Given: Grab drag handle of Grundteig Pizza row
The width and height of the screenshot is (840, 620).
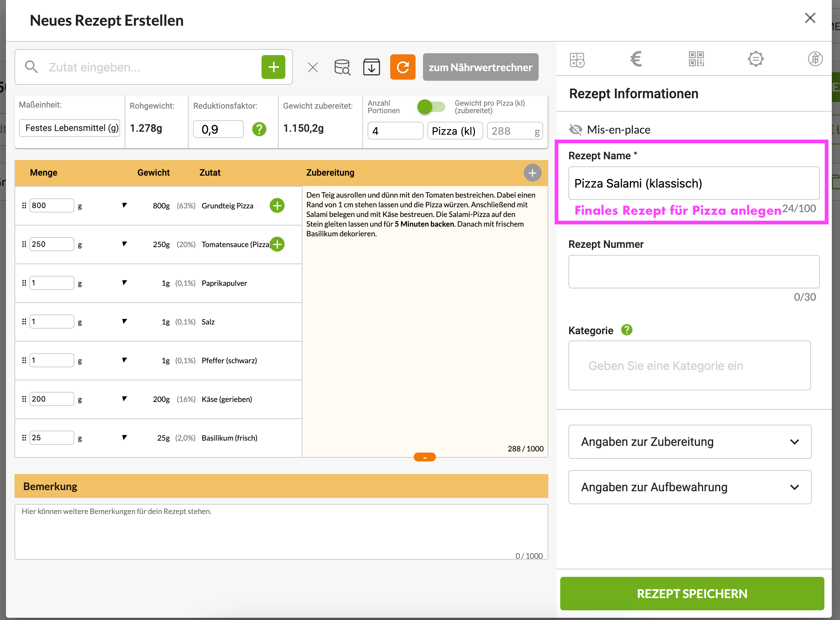Looking at the screenshot, I should (x=24, y=206).
